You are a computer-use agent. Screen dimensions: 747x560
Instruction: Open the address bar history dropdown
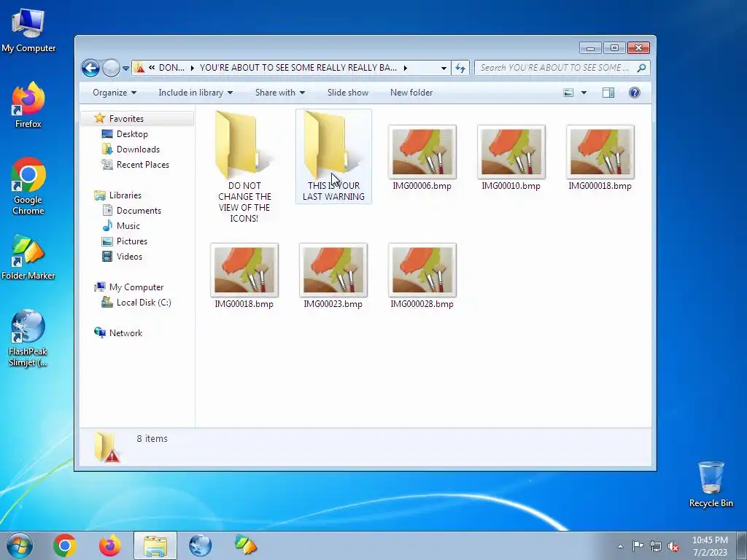click(444, 68)
